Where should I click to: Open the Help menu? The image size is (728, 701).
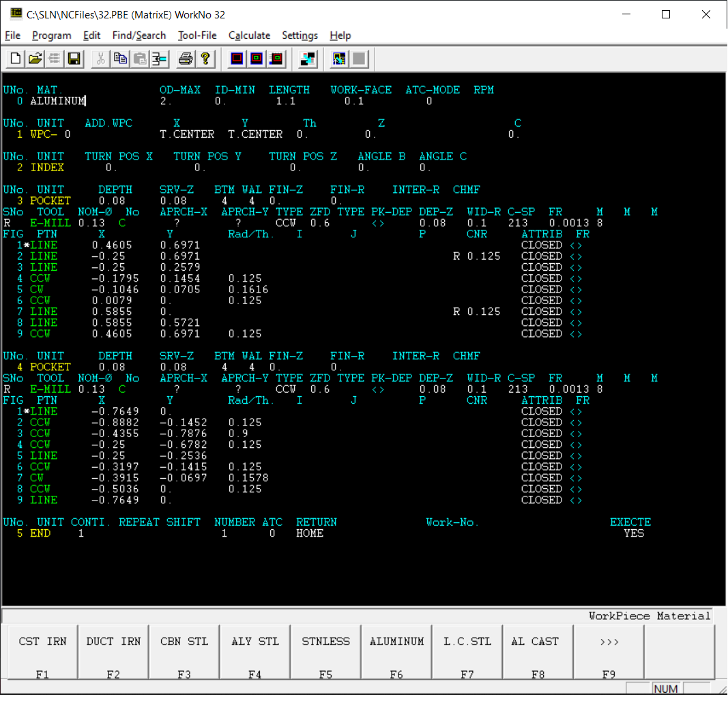(340, 35)
